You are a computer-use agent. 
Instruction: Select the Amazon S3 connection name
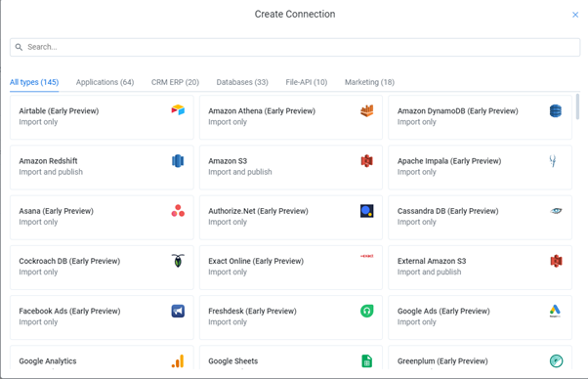[228, 161]
